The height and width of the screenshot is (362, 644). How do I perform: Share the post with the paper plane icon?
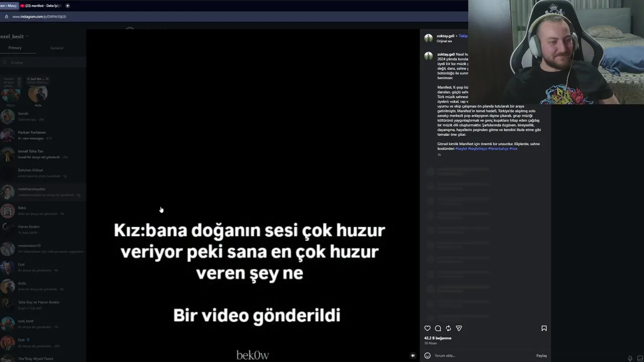coord(459,328)
